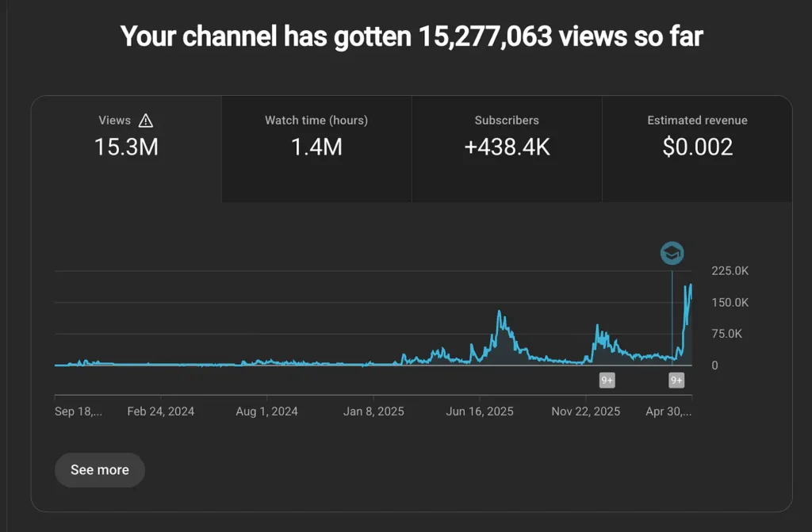Click the 225.0K y-axis label
Image resolution: width=812 pixels, height=532 pixels.
(x=730, y=271)
